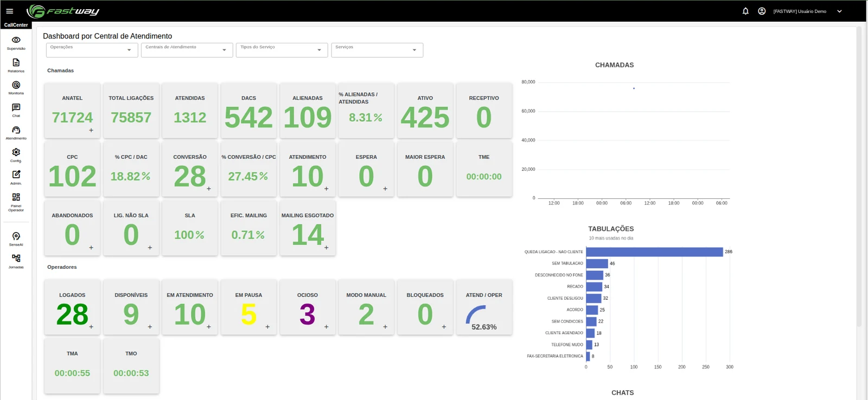Click the SLA 100% card
This screenshot has height=400, width=868.
pyautogui.click(x=190, y=228)
